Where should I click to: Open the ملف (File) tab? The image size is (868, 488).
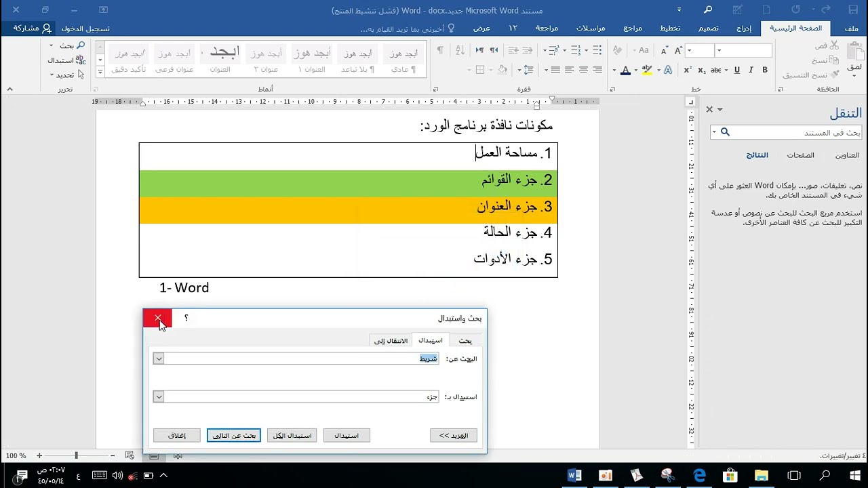click(x=851, y=28)
